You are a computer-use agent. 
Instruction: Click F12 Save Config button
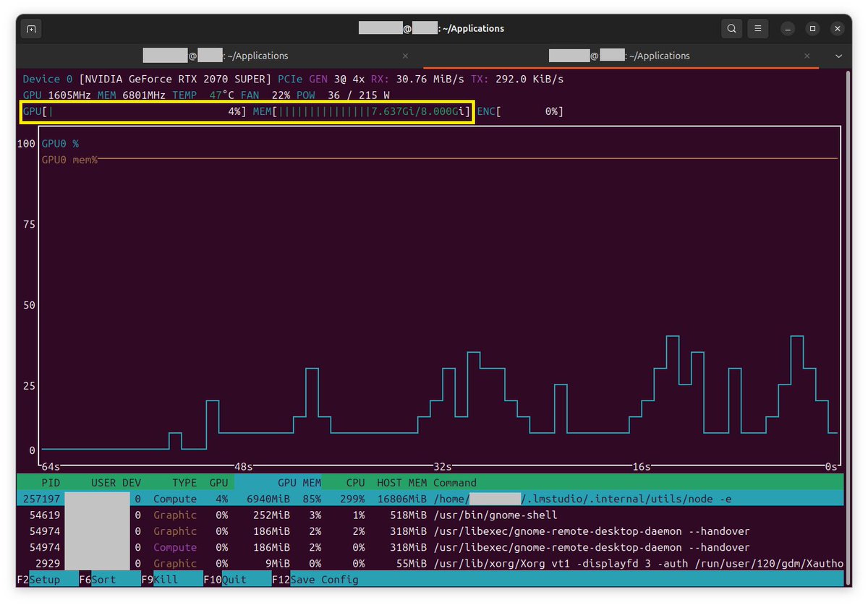click(x=315, y=579)
